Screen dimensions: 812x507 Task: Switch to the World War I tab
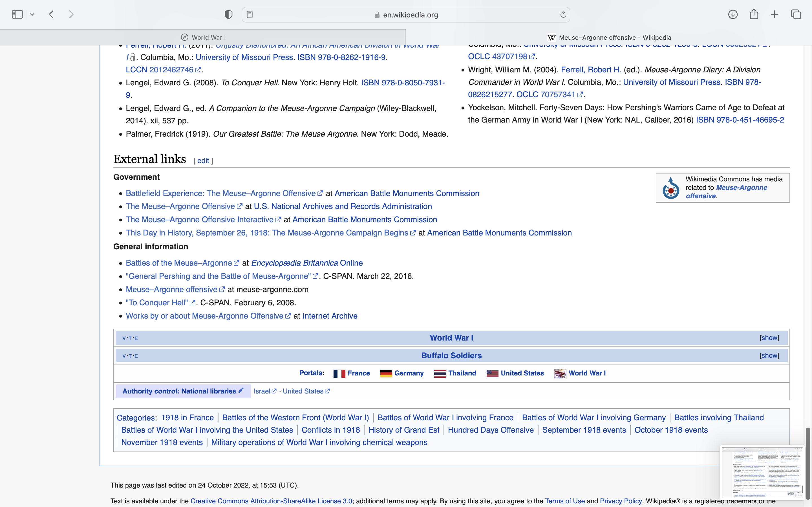[203, 37]
